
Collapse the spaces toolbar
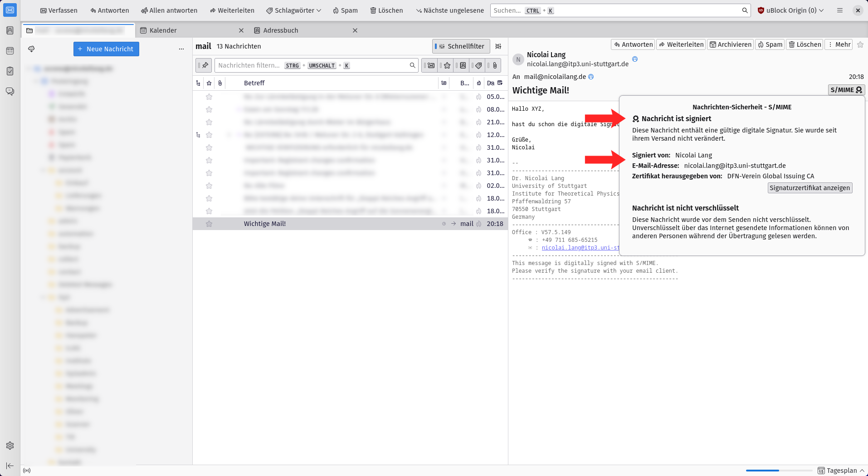10,466
